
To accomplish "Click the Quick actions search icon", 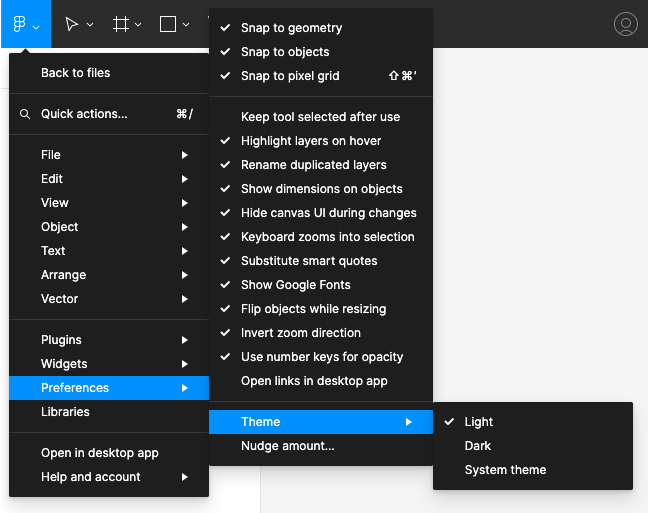I will point(25,114).
